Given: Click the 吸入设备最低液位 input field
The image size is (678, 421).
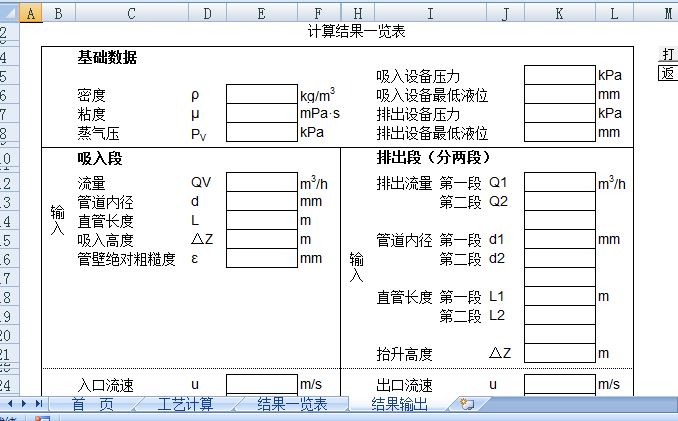Looking at the screenshot, I should pyautogui.click(x=560, y=94).
